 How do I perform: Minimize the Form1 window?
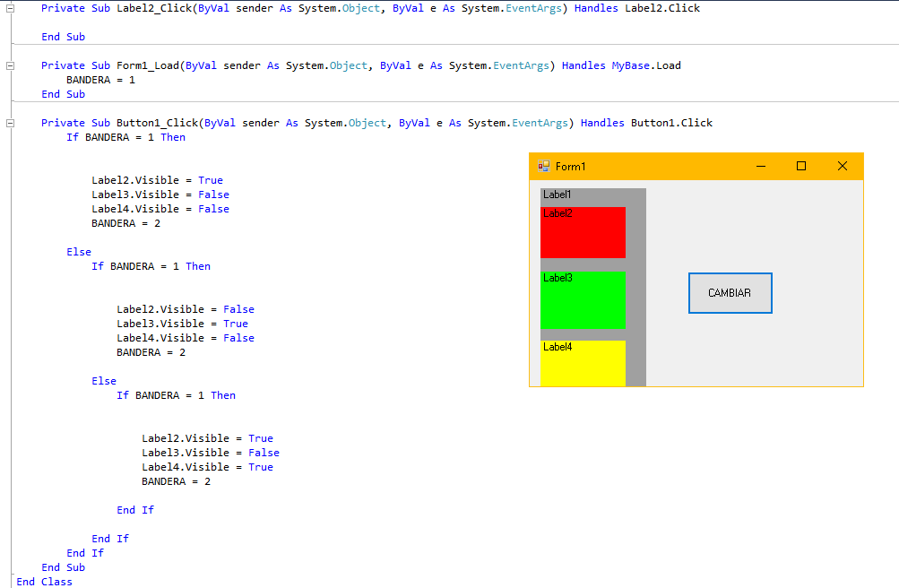[761, 166]
